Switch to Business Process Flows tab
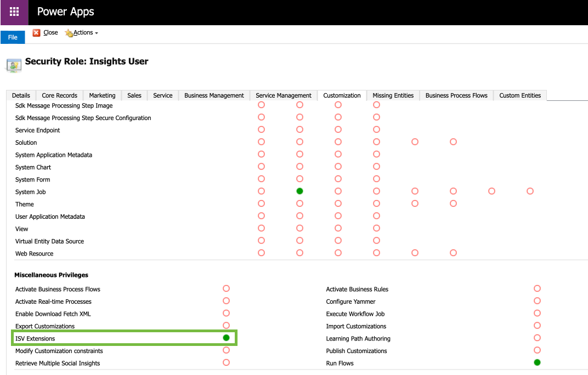The image size is (588, 375). click(x=456, y=95)
